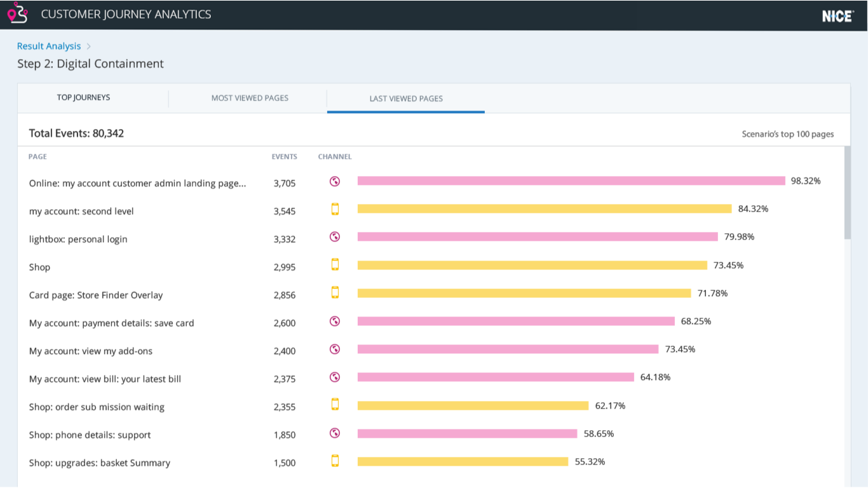Click 'My account: view bill: your latest bill'
Image resolution: width=868 pixels, height=488 pixels.
tap(105, 379)
